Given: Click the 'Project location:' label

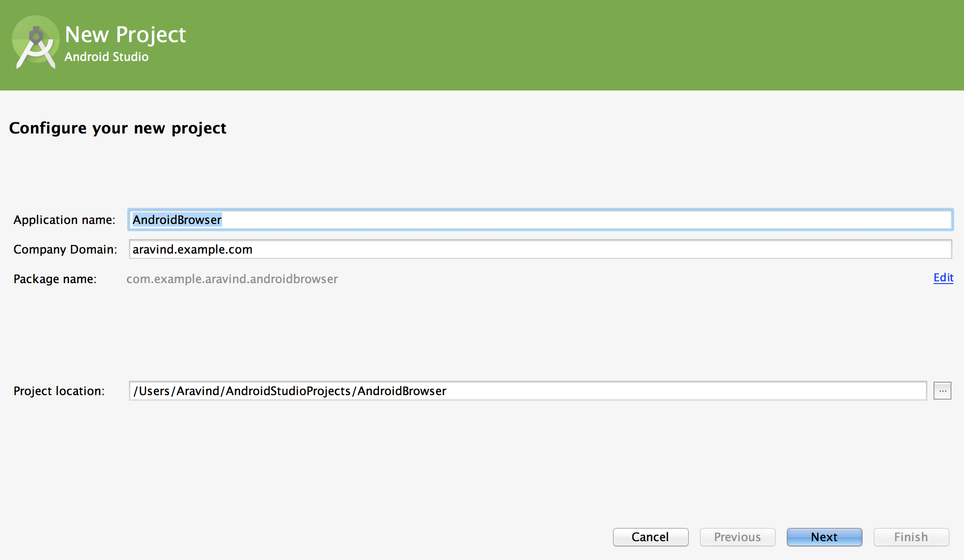Looking at the screenshot, I should coord(59,391).
